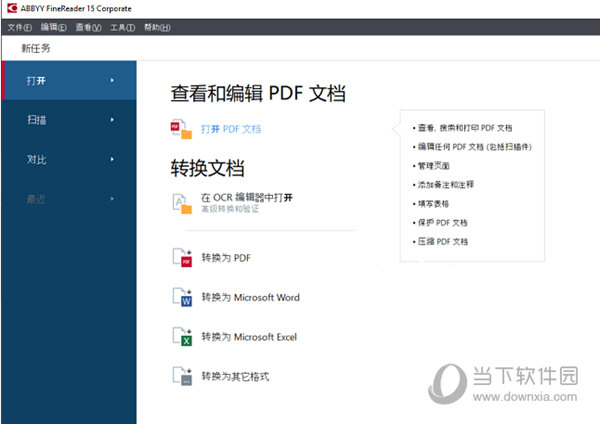600x424 pixels.
Task: Expand the arrow next to 对比
Action: tap(112, 159)
